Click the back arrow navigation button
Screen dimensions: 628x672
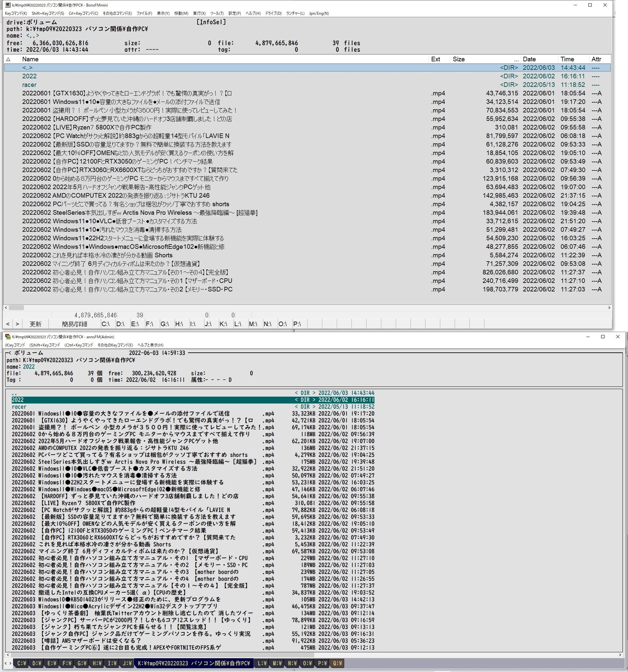(x=8, y=324)
